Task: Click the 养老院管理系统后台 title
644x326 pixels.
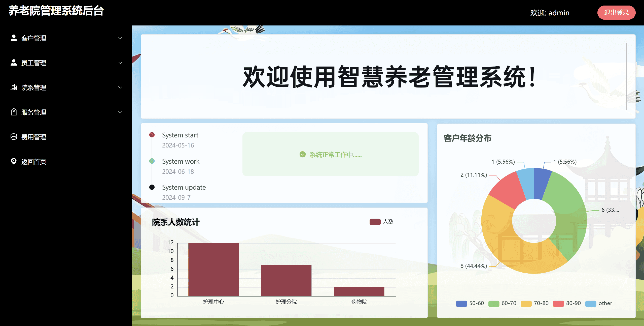Action: pyautogui.click(x=56, y=11)
